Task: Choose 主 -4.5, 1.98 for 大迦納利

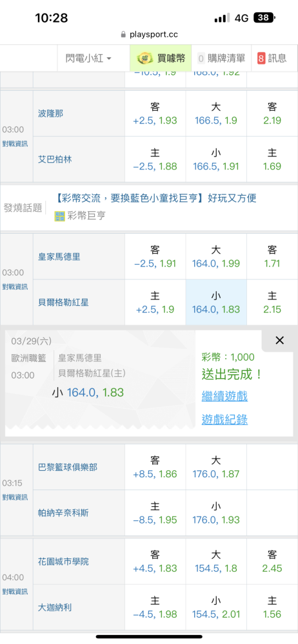Action: (155, 607)
